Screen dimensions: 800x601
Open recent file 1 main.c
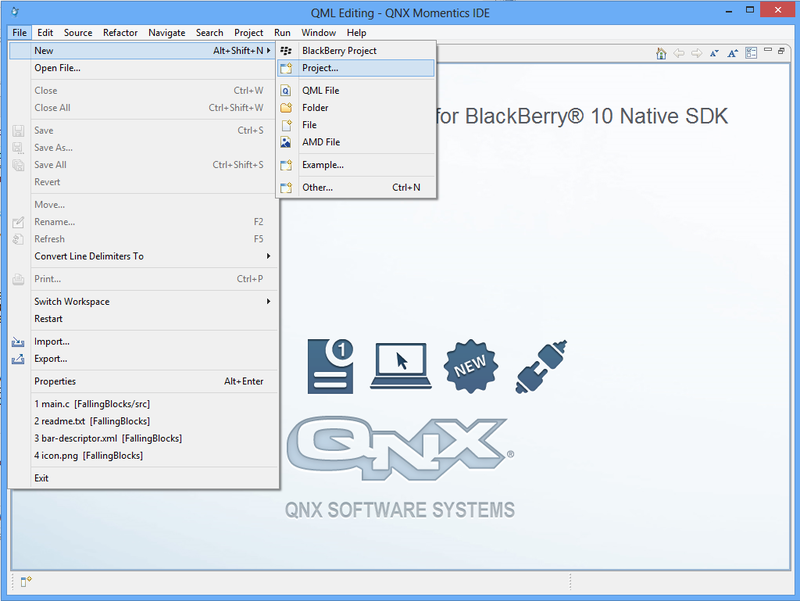(144, 404)
